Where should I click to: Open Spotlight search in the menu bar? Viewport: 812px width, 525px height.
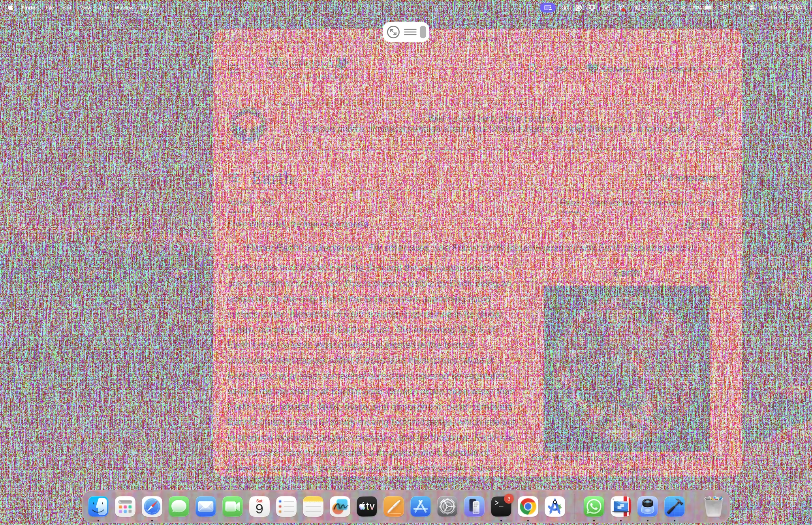738,8
